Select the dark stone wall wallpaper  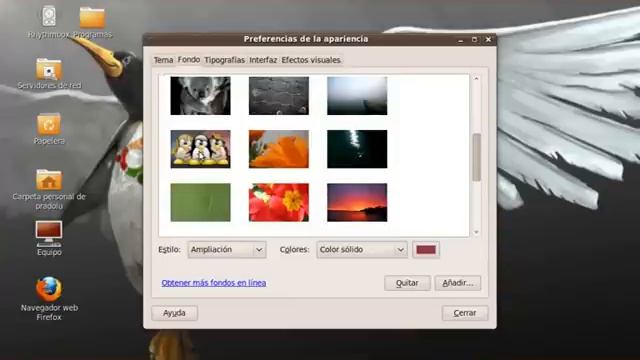[x=279, y=96]
